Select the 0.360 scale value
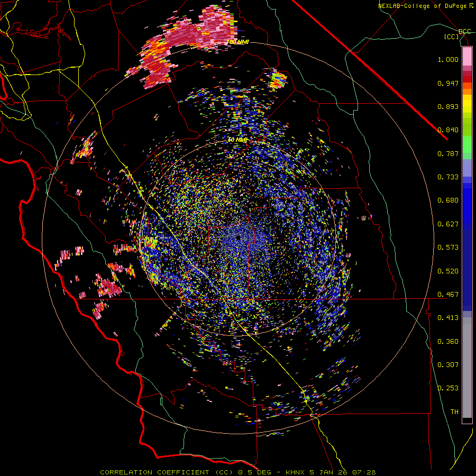The width and height of the screenshot is (476, 476). pyautogui.click(x=448, y=342)
